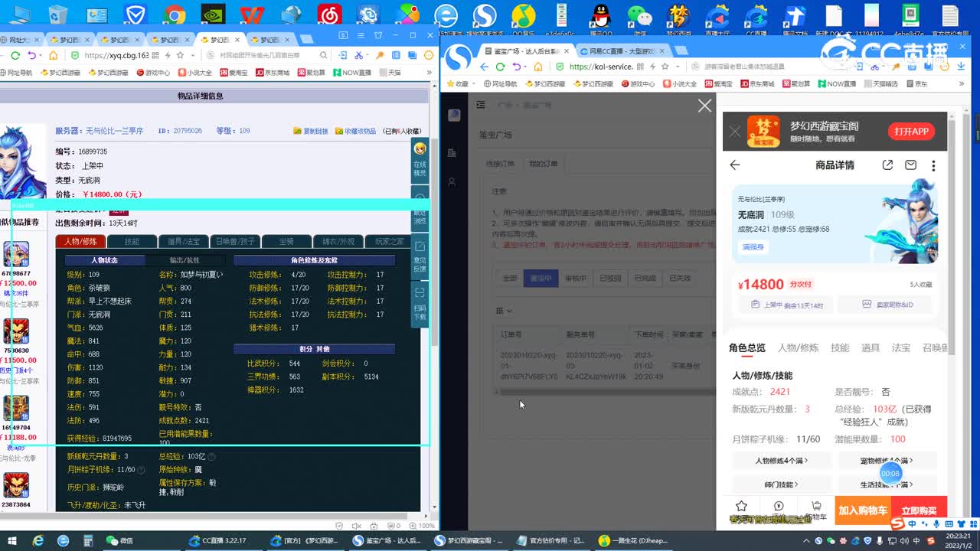Viewport: 980px width, 551px height.
Task: Open 扫码下载 side button
Action: tap(420, 303)
